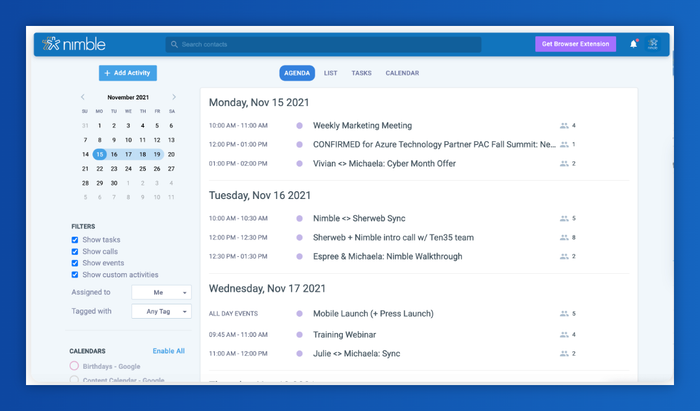
Task: Toggle Show events checkbox
Action: coord(75,263)
